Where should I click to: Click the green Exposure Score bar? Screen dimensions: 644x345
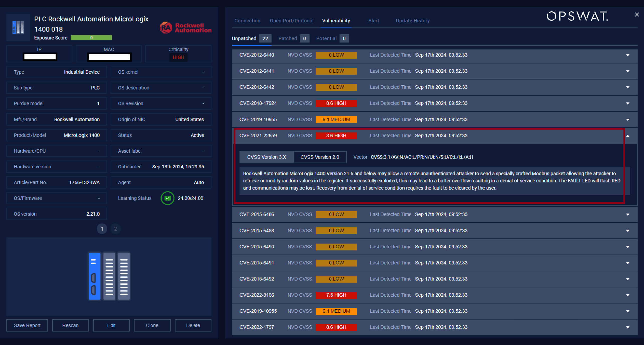point(91,38)
